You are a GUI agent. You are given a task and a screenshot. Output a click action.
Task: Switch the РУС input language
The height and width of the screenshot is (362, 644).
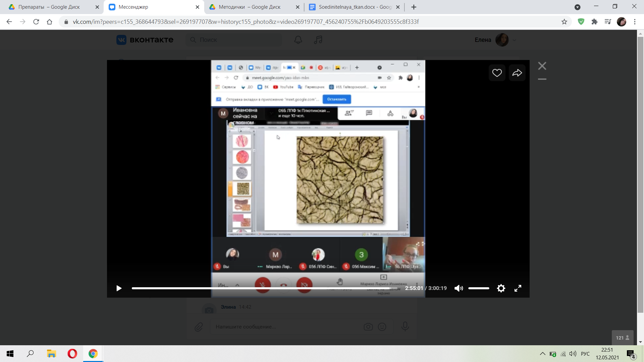(585, 354)
